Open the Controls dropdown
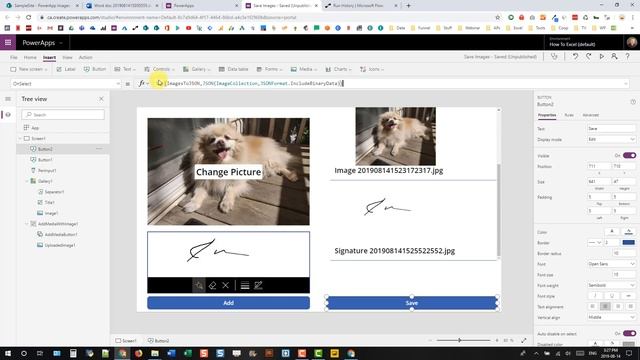640x360 pixels. [x=159, y=69]
